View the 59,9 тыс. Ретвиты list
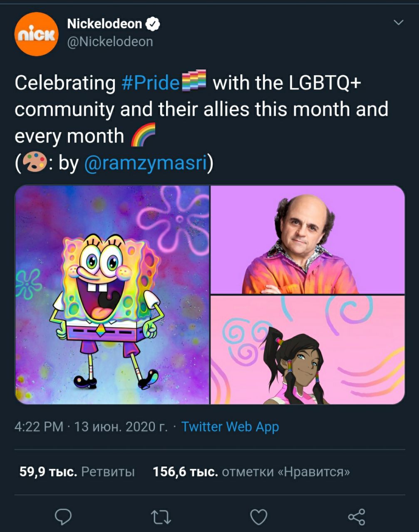Viewport: 419px width, 532px height. 77,472
